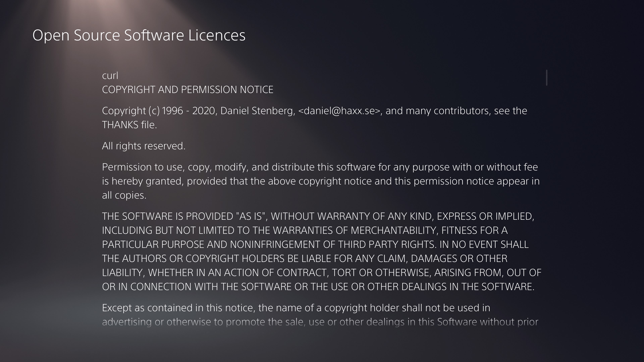Click the INCLUDING BUT NOT LIMITED line
Image resolution: width=644 pixels, height=362 pixels.
tap(305, 230)
